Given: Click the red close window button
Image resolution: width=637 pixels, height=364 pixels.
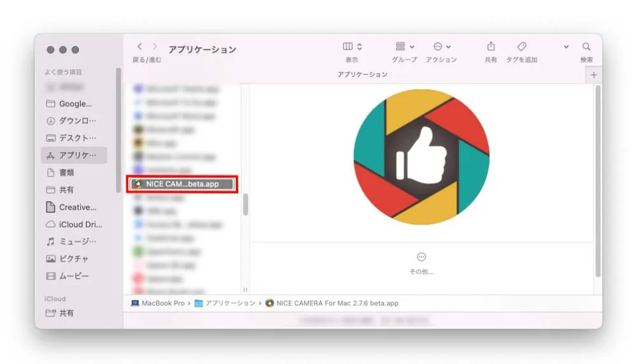Looking at the screenshot, I should tap(50, 50).
